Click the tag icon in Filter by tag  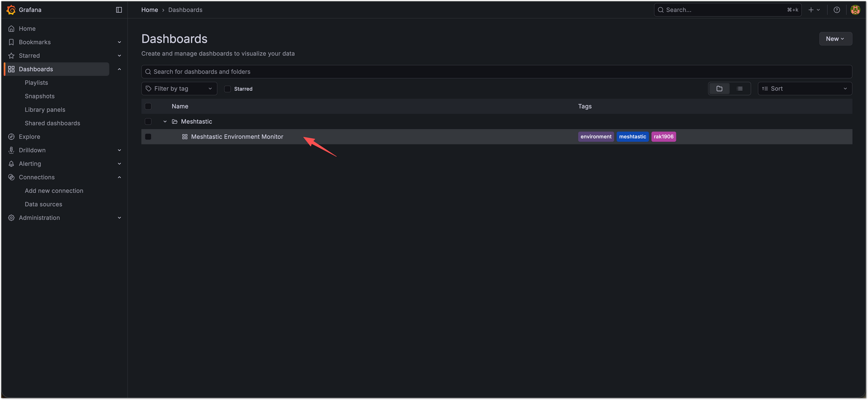[x=148, y=89]
